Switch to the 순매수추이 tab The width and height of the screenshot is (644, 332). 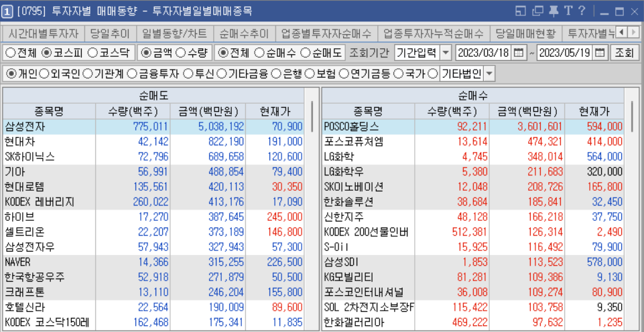(245, 33)
